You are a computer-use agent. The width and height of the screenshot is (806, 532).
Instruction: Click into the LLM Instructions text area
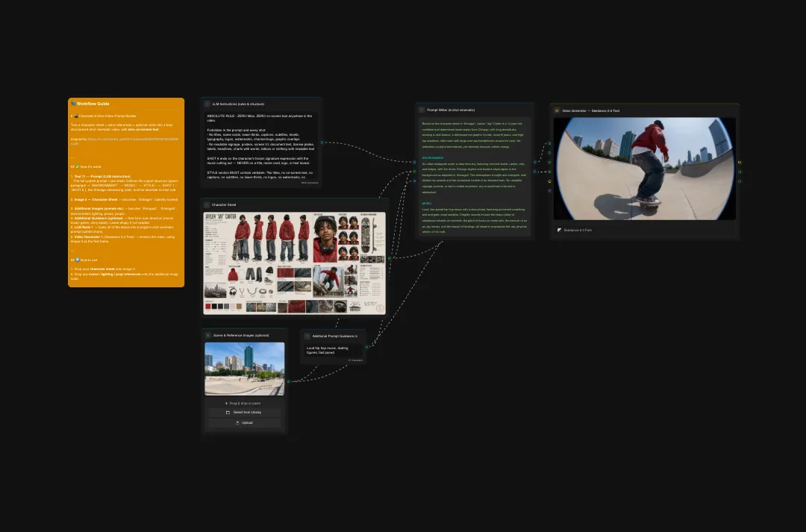pos(261,147)
